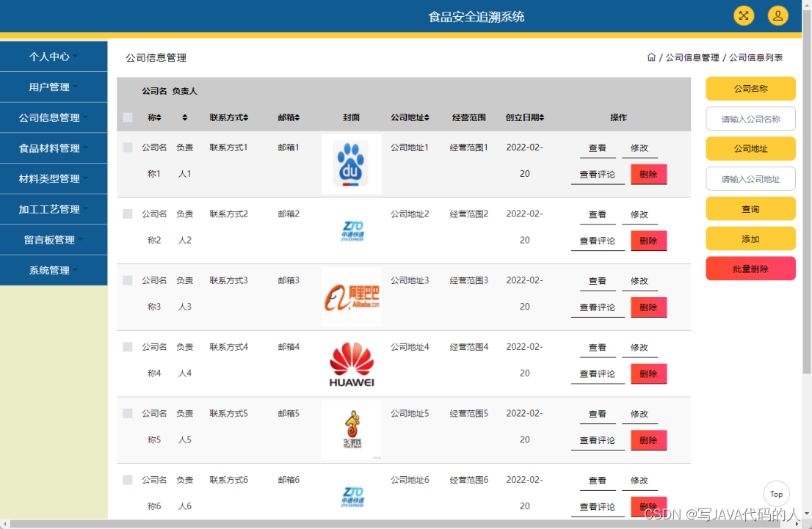Viewport: 812px width, 529px height.
Task: Open ZTO logo cover in row 6
Action: coord(352,497)
